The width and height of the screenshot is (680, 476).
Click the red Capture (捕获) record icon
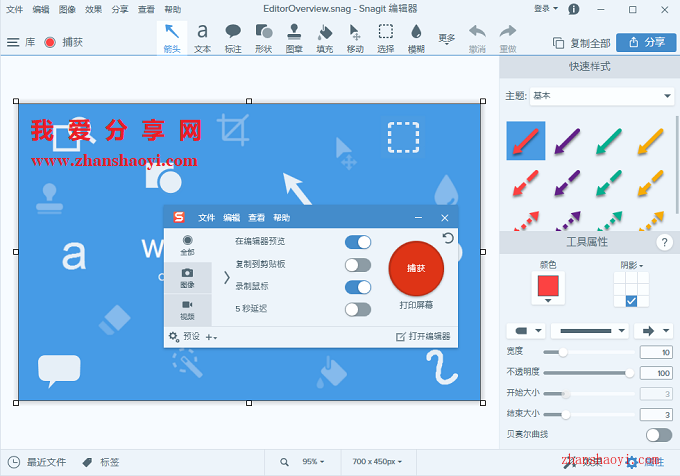50,42
